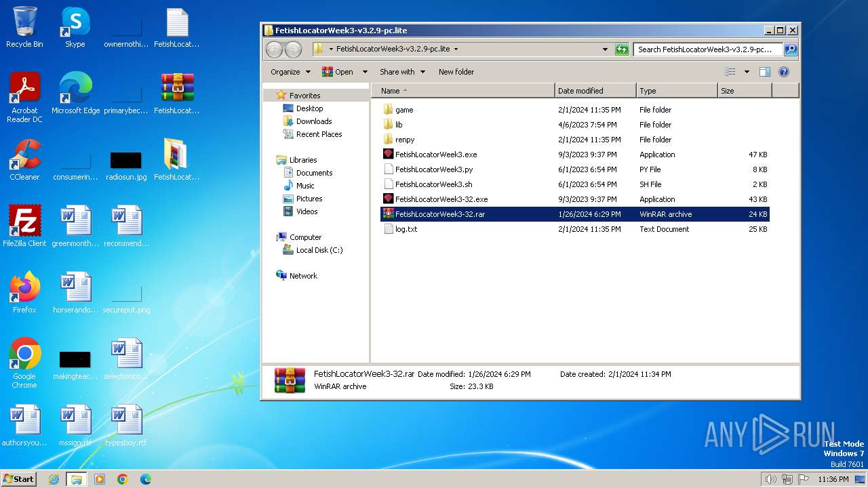Screen dimensions: 868x488
Task: Open CCleaner desktop shortcut
Action: 24,160
